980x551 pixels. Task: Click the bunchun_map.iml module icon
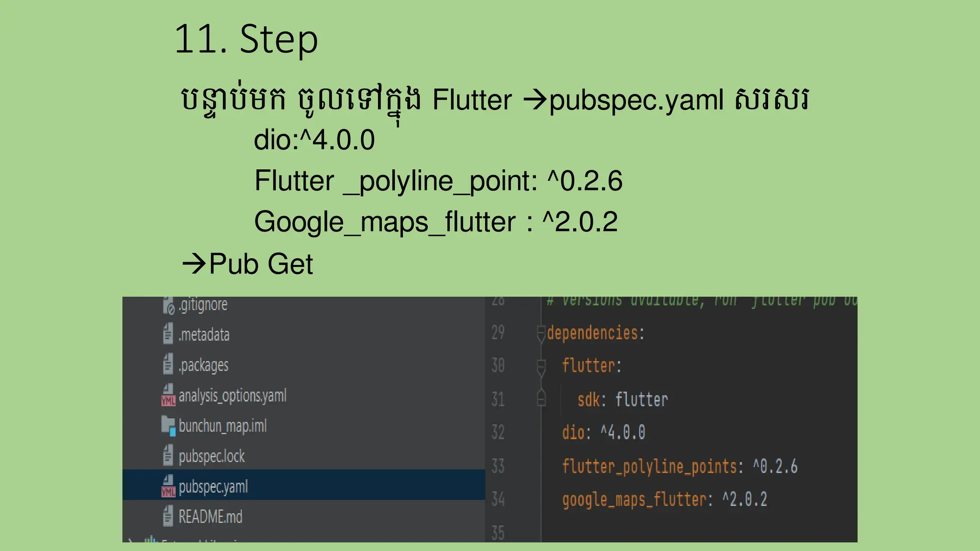pos(168,426)
